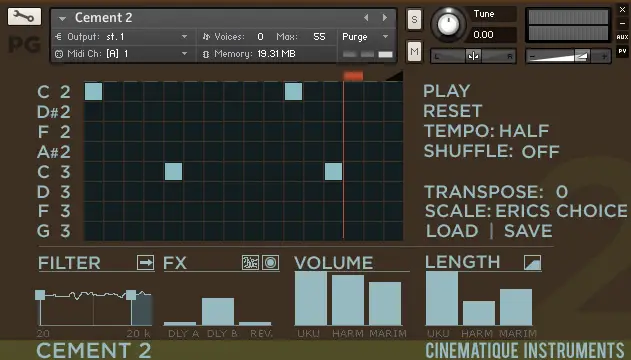The height and width of the screenshot is (360, 631).
Task: Adjust the DLY A effect bar
Action: (180, 323)
